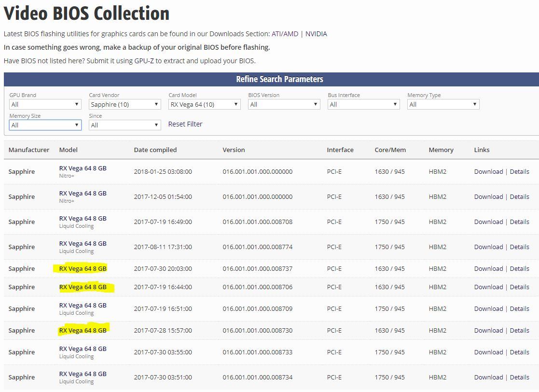Click the Model column header
The width and height of the screenshot is (539, 392).
(68, 150)
